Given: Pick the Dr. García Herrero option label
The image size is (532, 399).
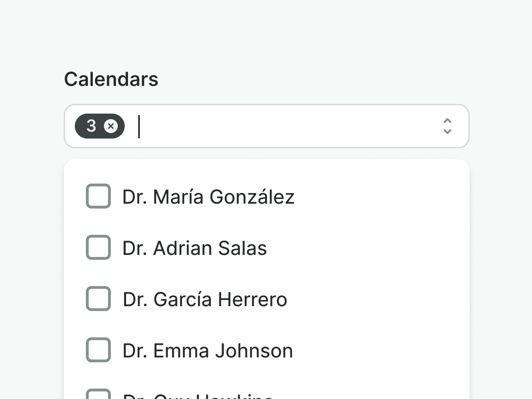Looking at the screenshot, I should point(205,299).
